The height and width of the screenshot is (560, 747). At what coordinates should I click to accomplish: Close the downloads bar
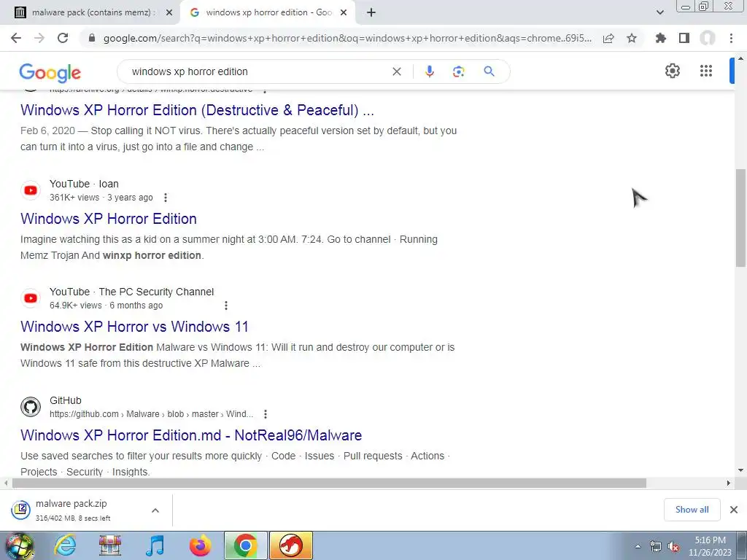click(734, 510)
